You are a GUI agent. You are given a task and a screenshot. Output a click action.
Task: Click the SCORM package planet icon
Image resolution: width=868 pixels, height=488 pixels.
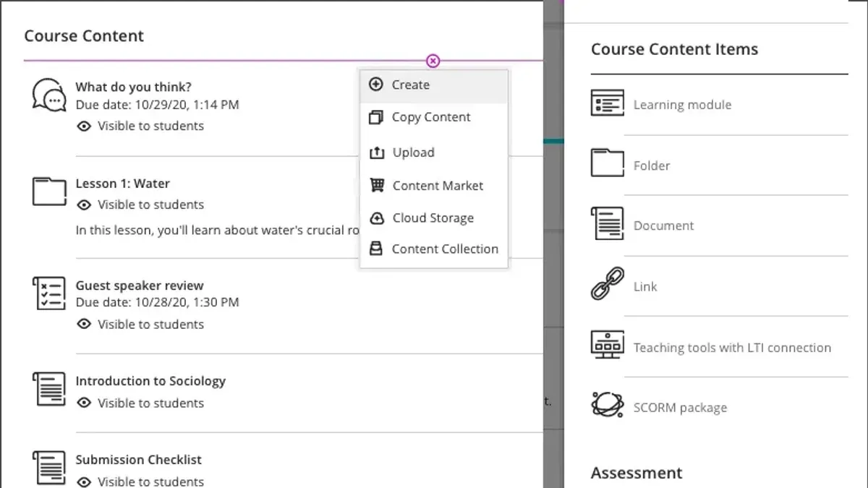(x=607, y=405)
